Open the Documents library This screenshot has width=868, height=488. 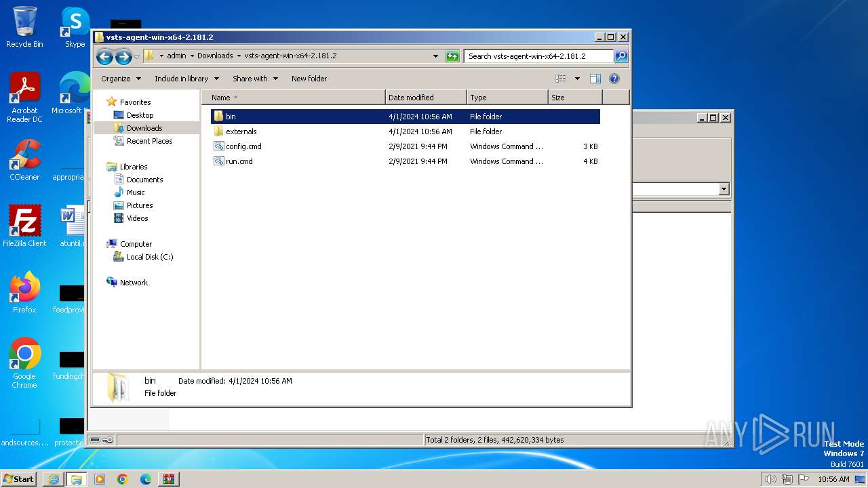tap(144, 180)
